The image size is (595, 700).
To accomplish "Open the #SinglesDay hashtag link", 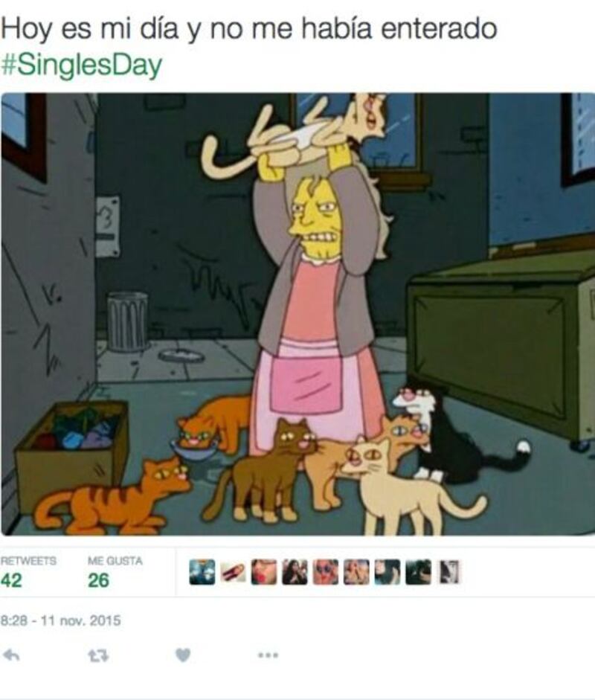I will tap(81, 64).
